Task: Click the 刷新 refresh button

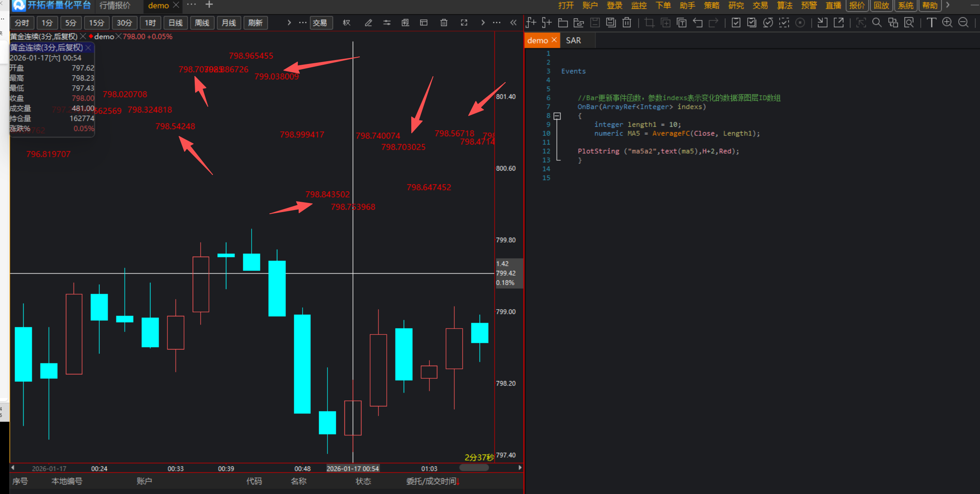Action: point(255,23)
